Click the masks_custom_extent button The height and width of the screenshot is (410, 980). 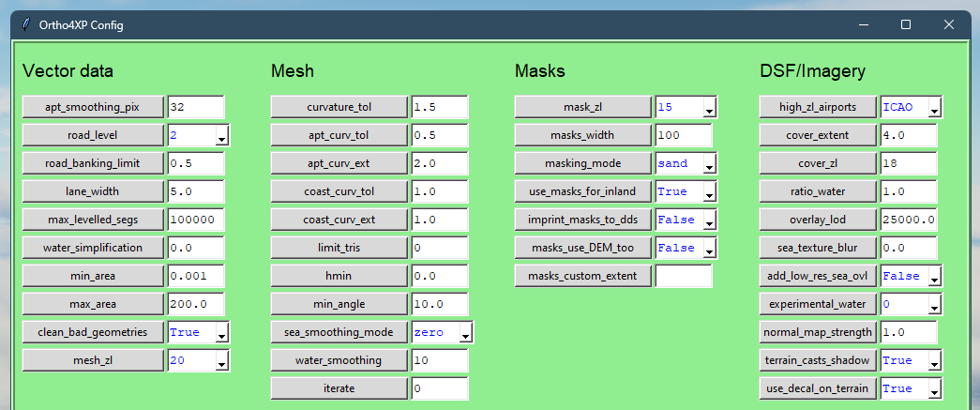click(x=583, y=276)
